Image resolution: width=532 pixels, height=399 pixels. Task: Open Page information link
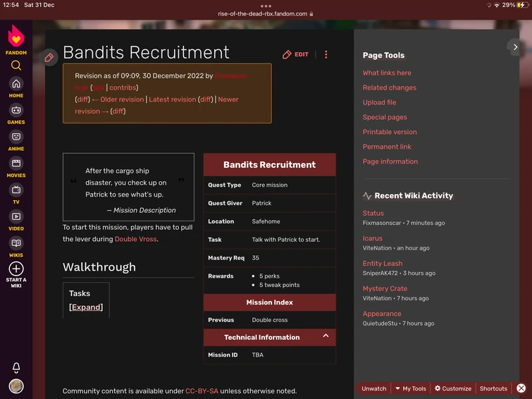[390, 161]
